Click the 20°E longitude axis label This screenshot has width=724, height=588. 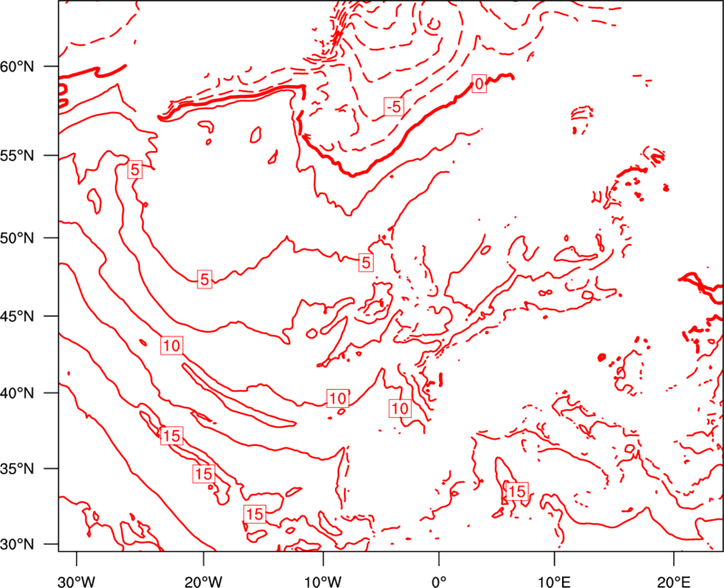pyautogui.click(x=673, y=582)
